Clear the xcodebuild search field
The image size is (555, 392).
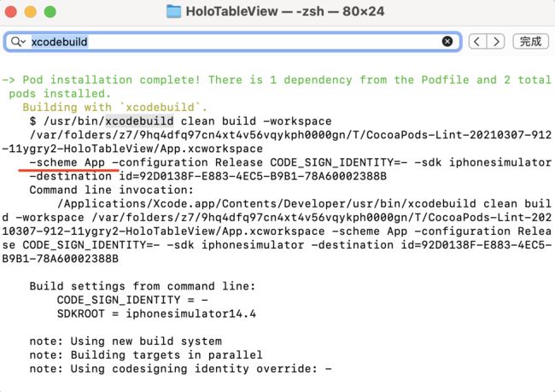pos(447,42)
